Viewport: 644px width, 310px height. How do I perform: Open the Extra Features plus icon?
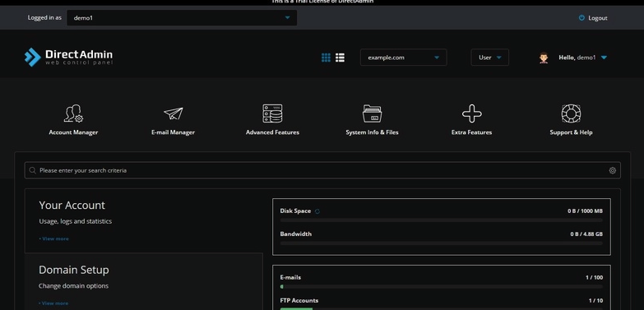[x=472, y=113]
